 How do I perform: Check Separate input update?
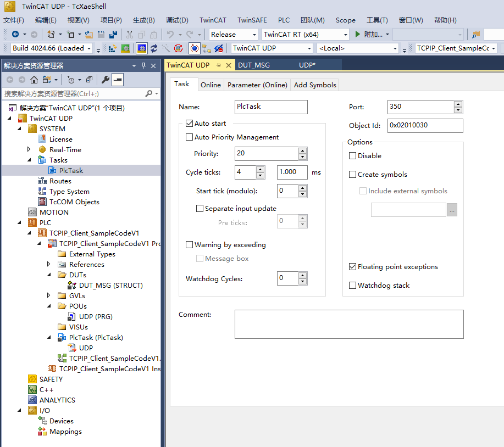click(x=200, y=209)
